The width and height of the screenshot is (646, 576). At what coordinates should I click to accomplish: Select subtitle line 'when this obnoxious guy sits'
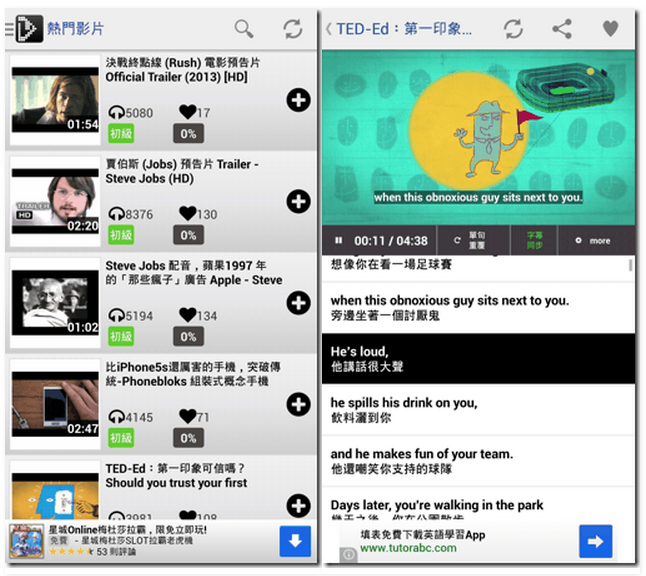(x=478, y=308)
